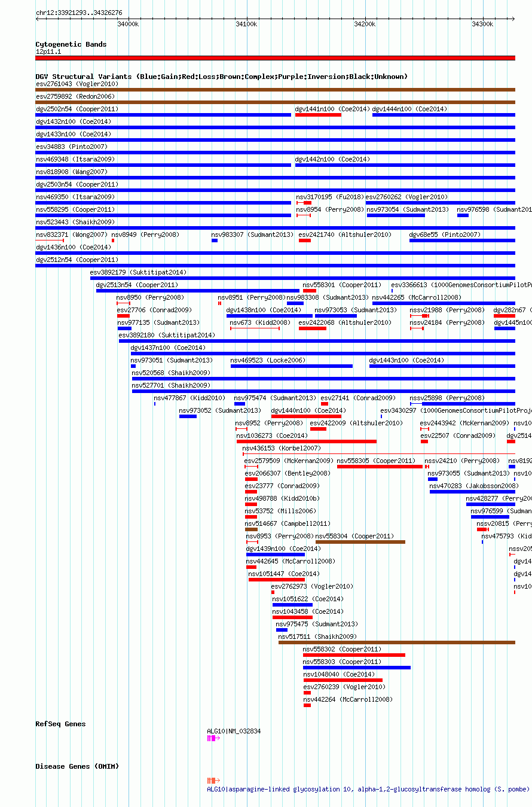This screenshot has width=532, height=807.
Task: Click esv27706 (Conrad2009) label
Action: 154,310
